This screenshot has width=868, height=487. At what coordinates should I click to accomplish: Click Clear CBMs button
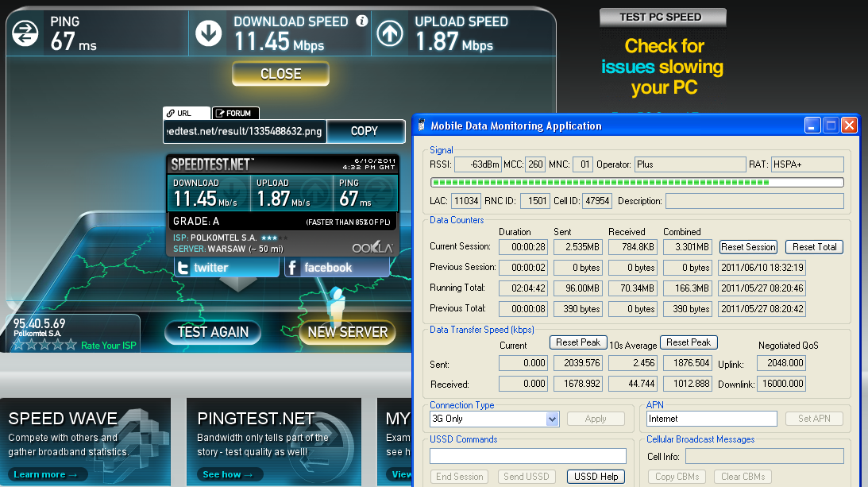[x=743, y=477]
